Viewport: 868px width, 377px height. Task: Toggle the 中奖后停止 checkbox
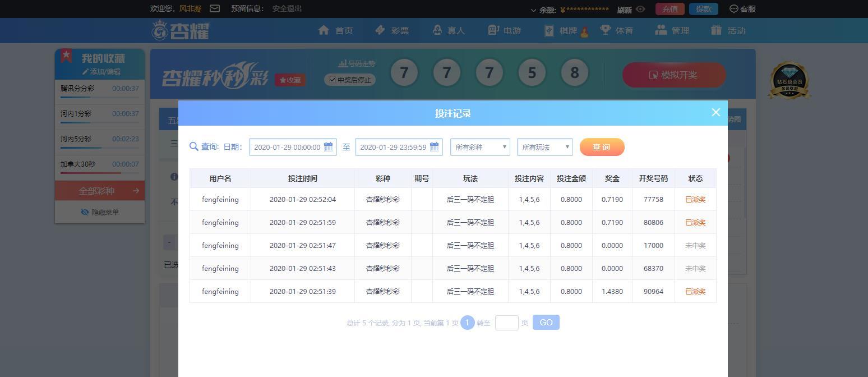tap(333, 80)
